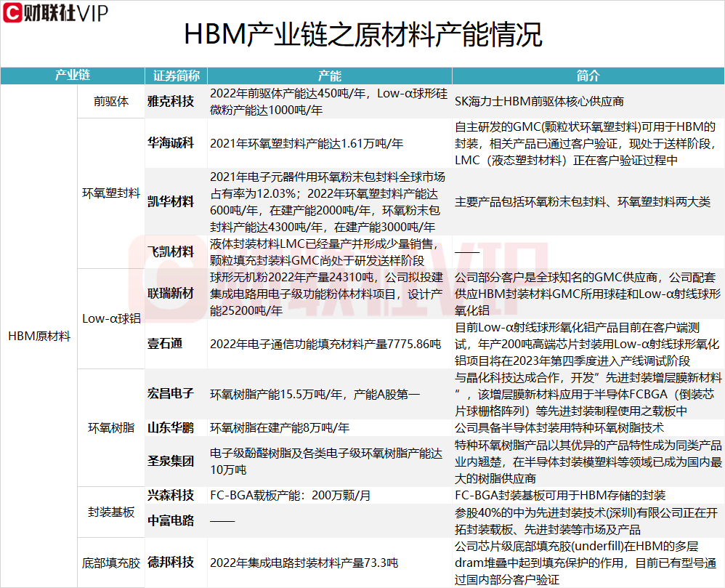Image resolution: width=725 pixels, height=588 pixels.
Task: Click description FC-BGA封装基板可用于HBM存储的封装
Action: click(x=588, y=495)
